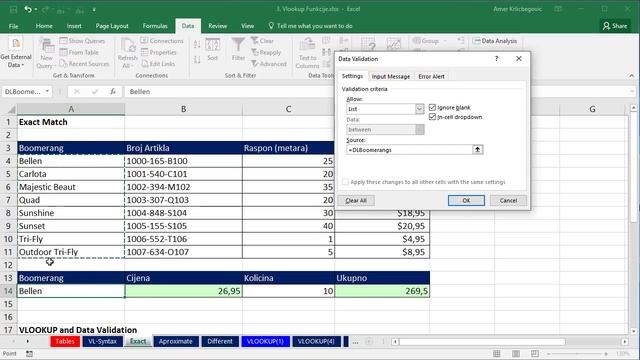Click the Refresh All icon
The width and height of the screenshot is (640, 360).
pyautogui.click(x=128, y=46)
